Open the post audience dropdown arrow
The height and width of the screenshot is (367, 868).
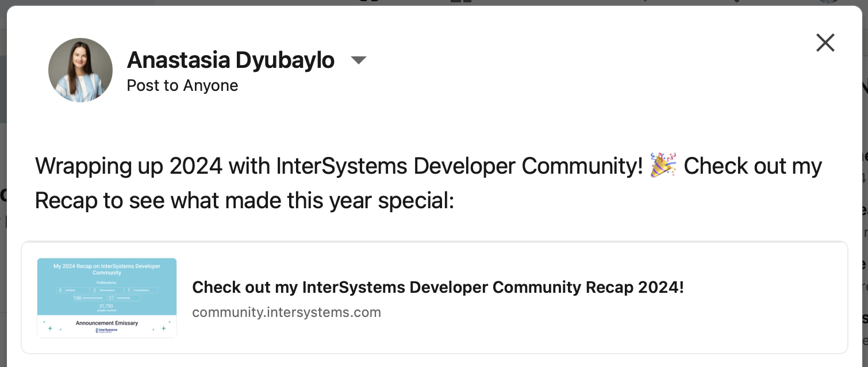point(359,60)
